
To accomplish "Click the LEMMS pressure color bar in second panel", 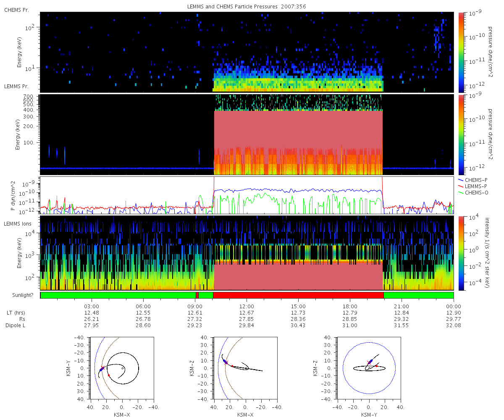I will click(x=461, y=134).
